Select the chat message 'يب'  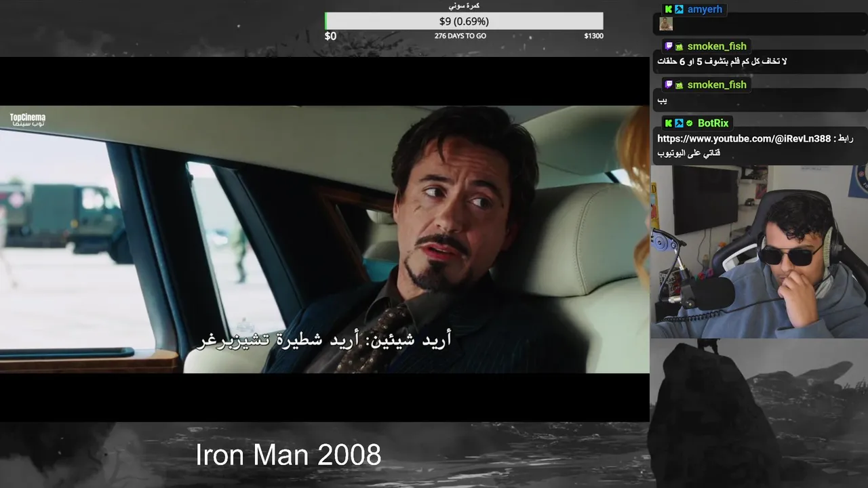tap(663, 100)
